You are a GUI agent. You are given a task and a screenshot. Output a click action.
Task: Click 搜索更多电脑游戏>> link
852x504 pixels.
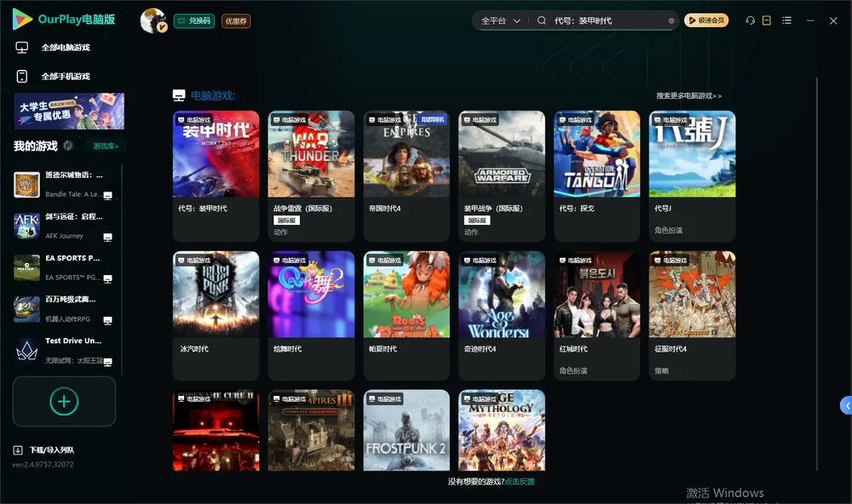click(688, 96)
